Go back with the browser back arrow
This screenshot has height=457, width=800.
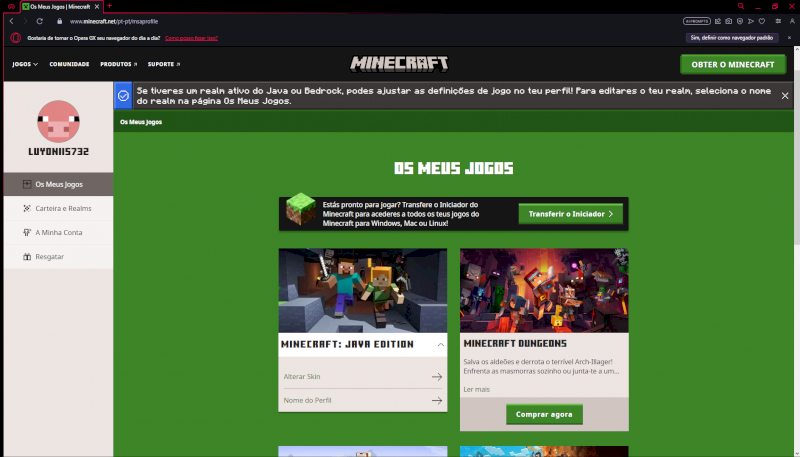coord(11,21)
